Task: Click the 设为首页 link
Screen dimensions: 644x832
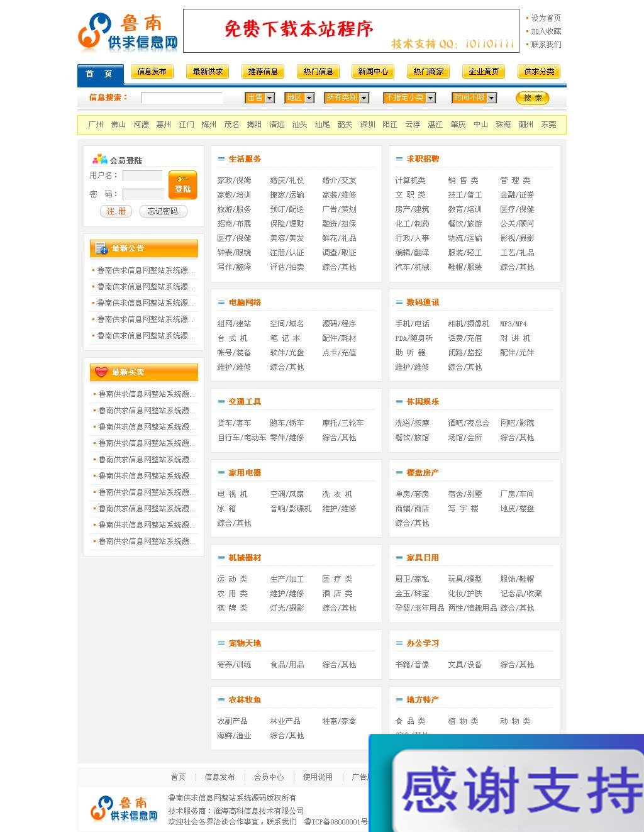Action: click(546, 18)
